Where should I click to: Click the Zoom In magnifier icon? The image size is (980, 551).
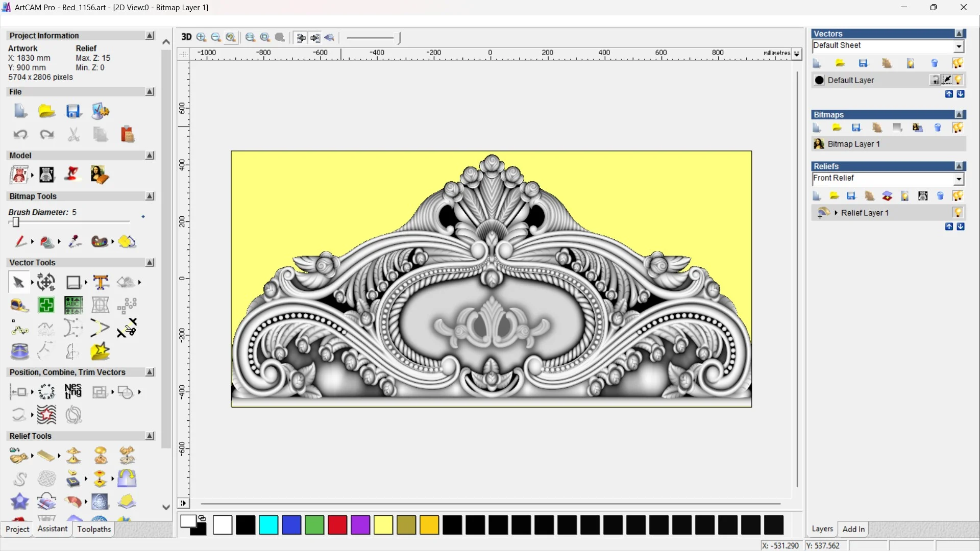click(201, 37)
